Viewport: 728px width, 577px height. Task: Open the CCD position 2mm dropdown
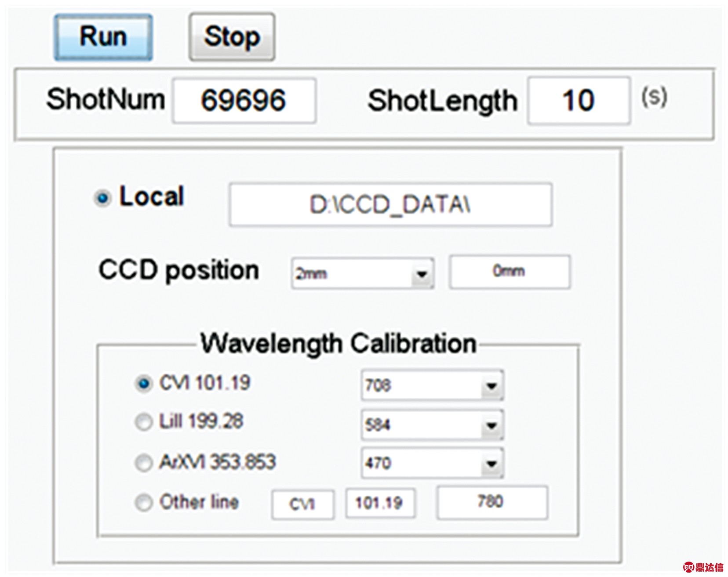click(x=363, y=273)
